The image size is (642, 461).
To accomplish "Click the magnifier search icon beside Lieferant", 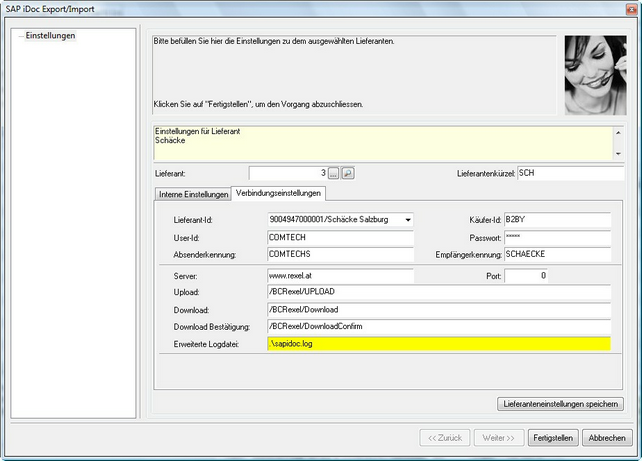I will 348,173.
